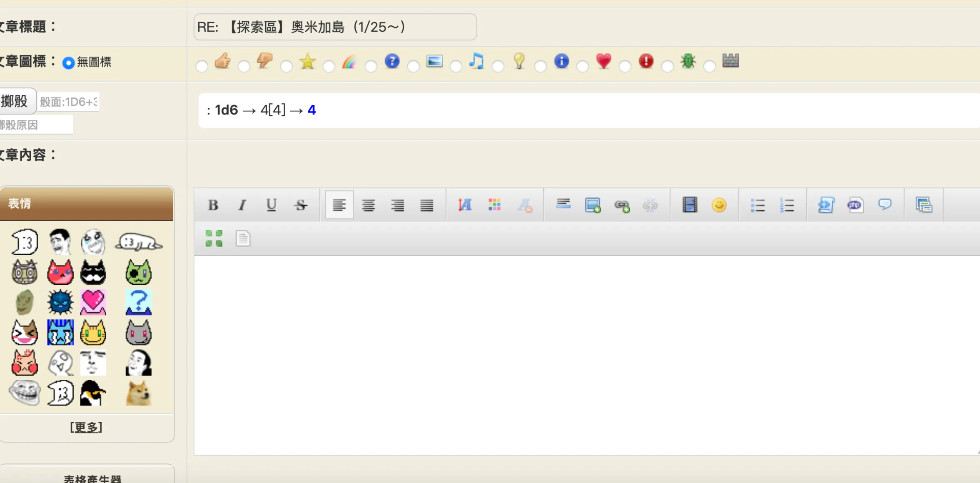Click the article title input field
Image resolution: width=980 pixels, height=483 pixels.
[335, 27]
